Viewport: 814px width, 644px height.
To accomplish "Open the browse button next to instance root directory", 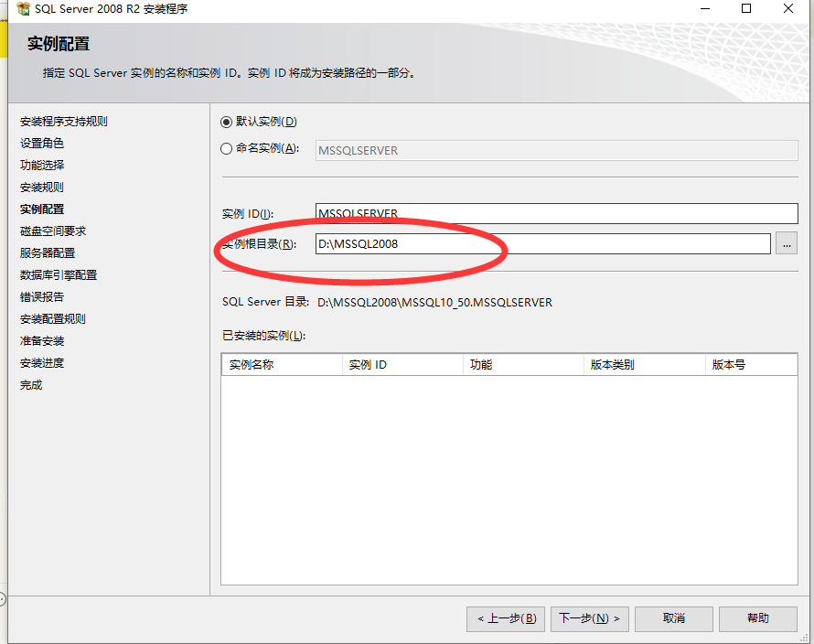I will (787, 243).
